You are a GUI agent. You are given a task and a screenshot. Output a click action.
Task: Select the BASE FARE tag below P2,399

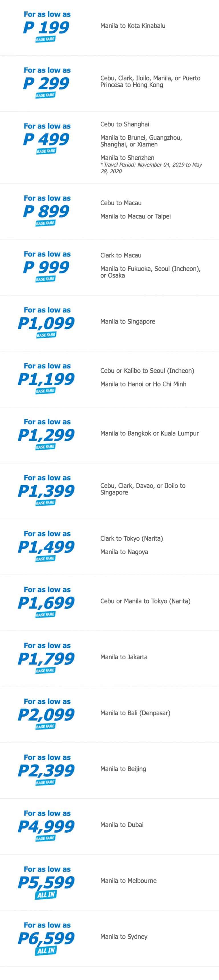(x=46, y=782)
